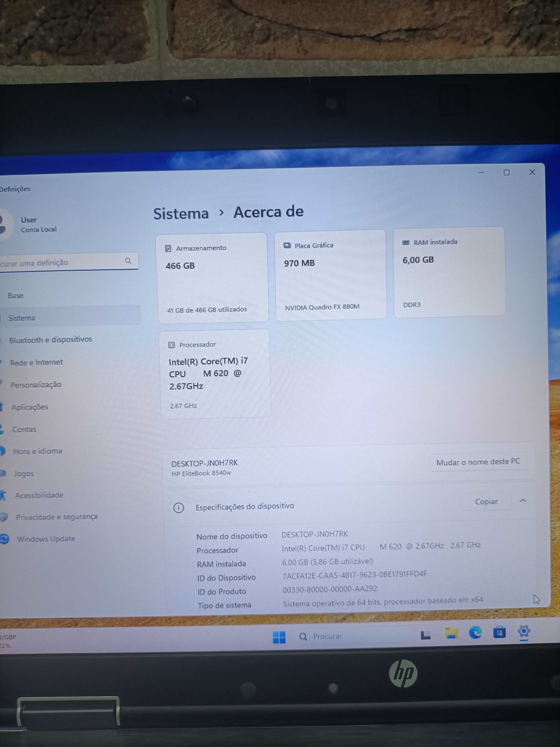560x747 pixels.
Task: Select HP EliteBook 8540w model text
Action: [x=201, y=473]
